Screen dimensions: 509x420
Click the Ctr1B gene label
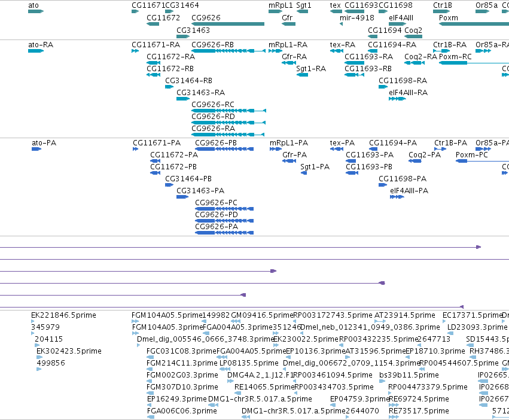click(443, 5)
